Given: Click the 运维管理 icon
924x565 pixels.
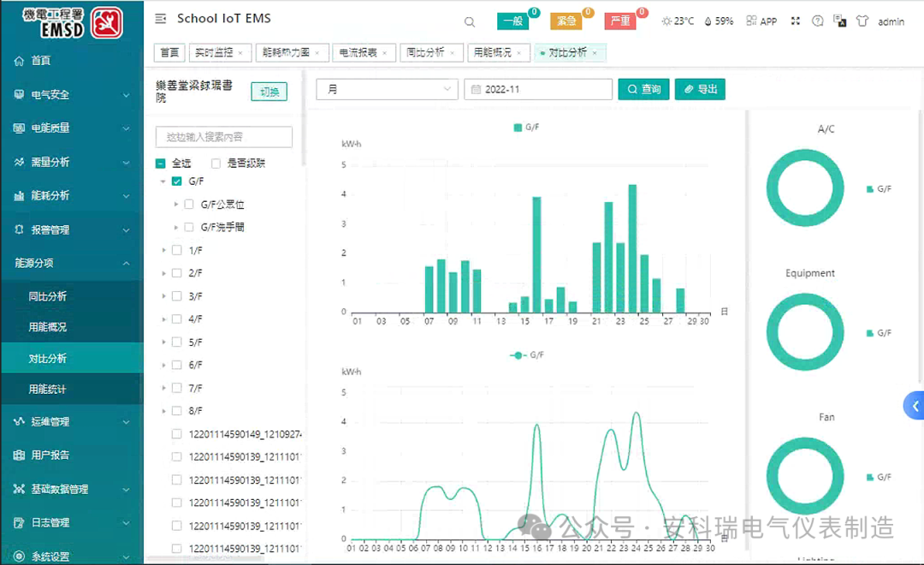Looking at the screenshot, I should coord(19,421).
